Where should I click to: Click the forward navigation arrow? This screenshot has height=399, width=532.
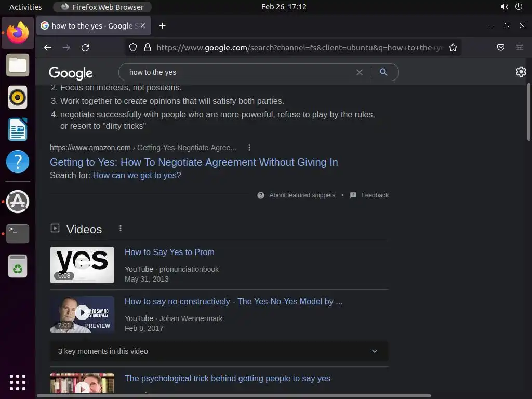click(66, 47)
